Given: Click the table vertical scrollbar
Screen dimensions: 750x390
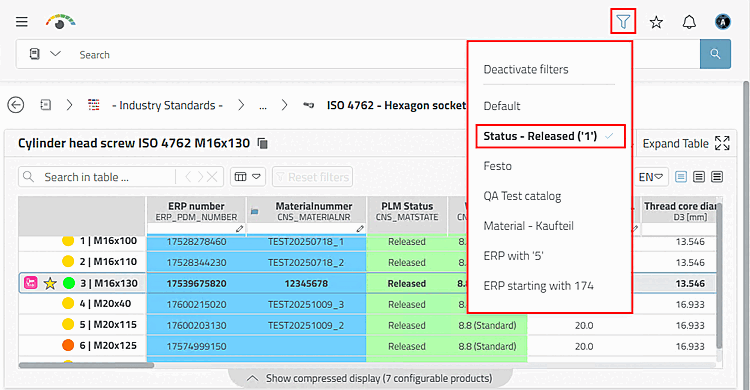Looking at the screenshot, I should 719,275.
